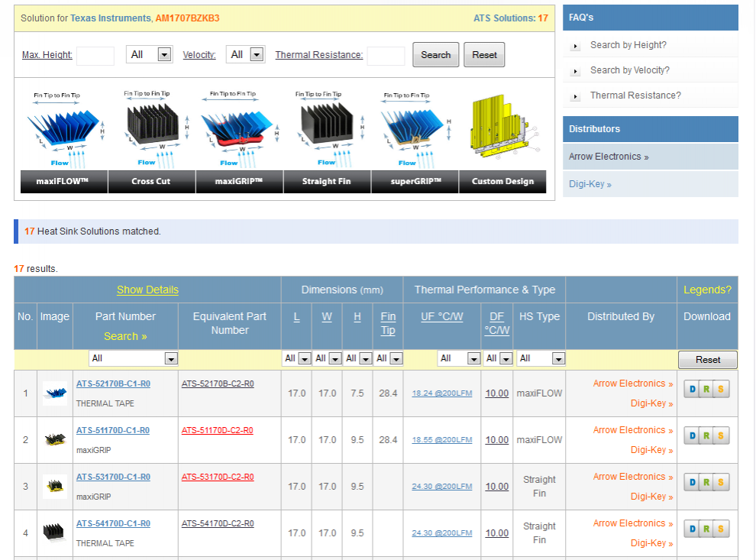
Task: Click the Thermal Resistance input field
Action: tap(385, 54)
